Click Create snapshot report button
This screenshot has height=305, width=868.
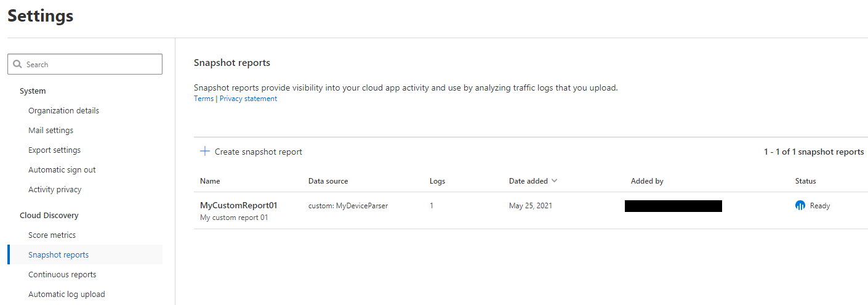[258, 152]
